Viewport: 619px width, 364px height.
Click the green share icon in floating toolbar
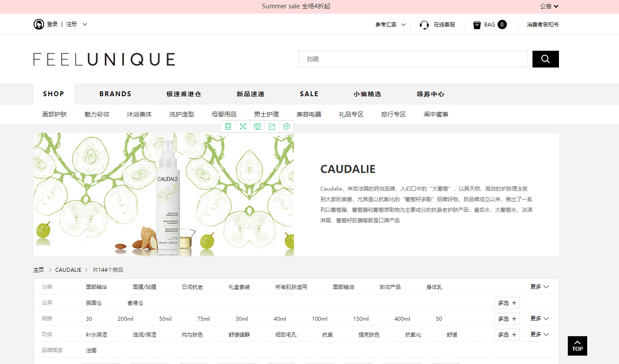[272, 127]
